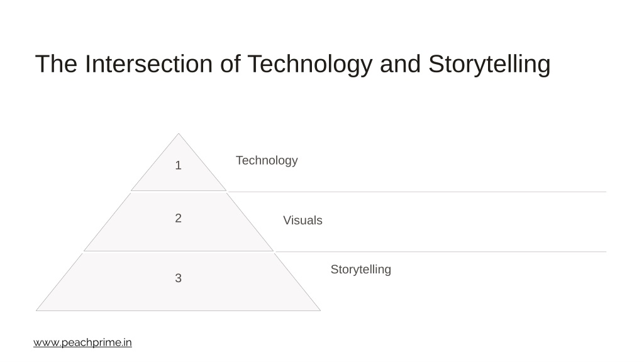Screen dimensions: 644x362
Task: Click the word of in the title
Action: point(230,63)
